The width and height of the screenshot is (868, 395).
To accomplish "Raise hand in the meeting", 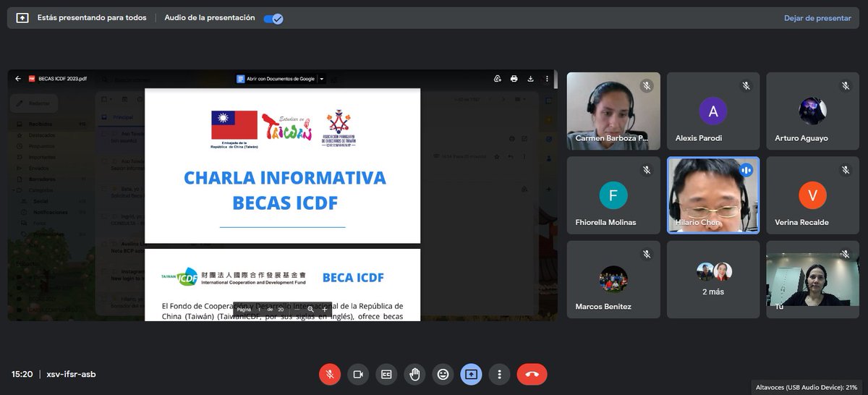I will point(414,374).
